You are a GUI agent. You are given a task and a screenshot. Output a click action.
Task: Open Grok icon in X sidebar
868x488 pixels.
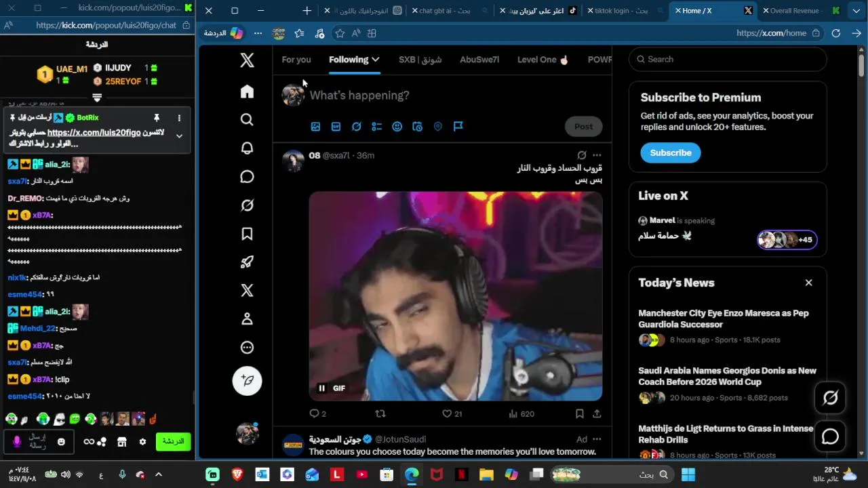pyautogui.click(x=247, y=205)
